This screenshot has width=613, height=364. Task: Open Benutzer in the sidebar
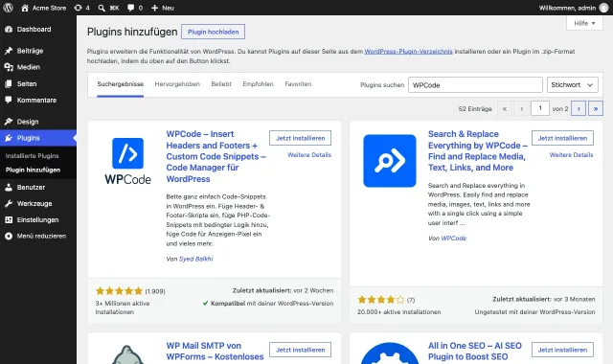click(38, 188)
